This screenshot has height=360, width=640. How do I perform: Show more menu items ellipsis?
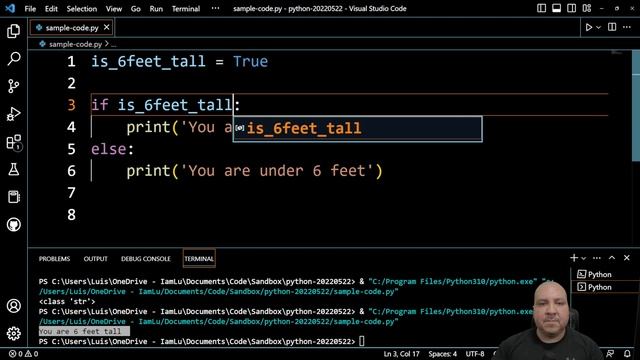[x=215, y=9]
